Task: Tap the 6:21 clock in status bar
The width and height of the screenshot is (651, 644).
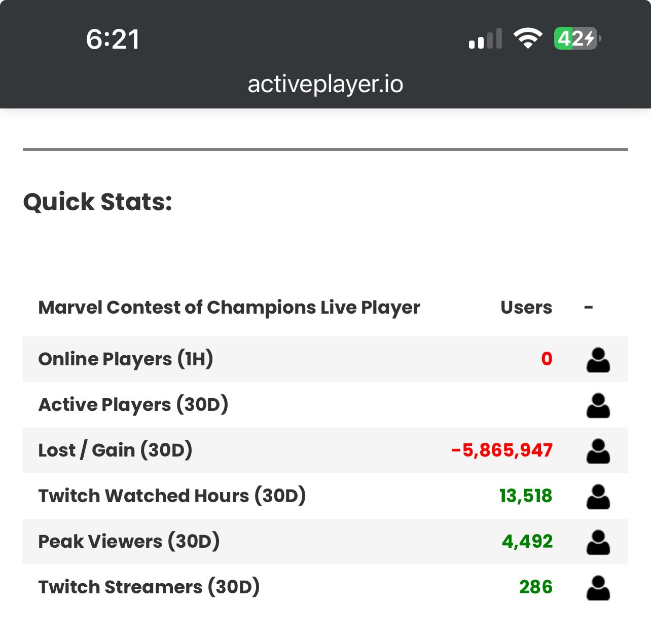Action: (113, 39)
